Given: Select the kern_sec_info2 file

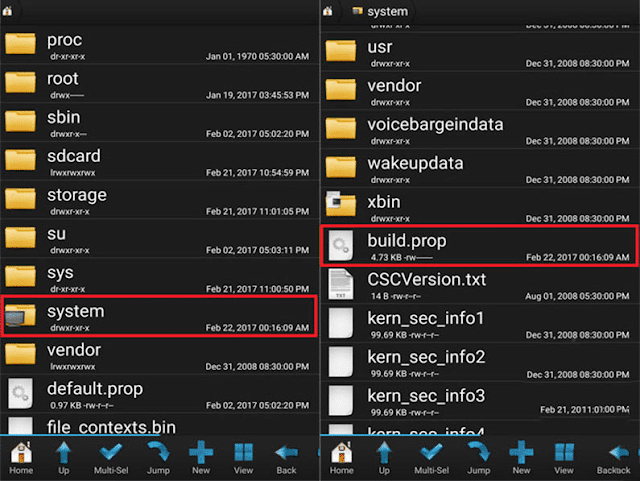Looking at the screenshot, I should (480, 363).
